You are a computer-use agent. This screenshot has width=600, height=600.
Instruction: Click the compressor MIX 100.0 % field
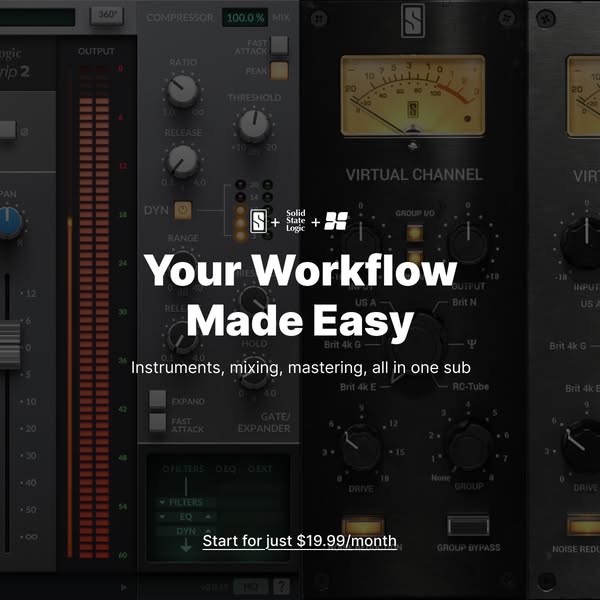tap(245, 18)
